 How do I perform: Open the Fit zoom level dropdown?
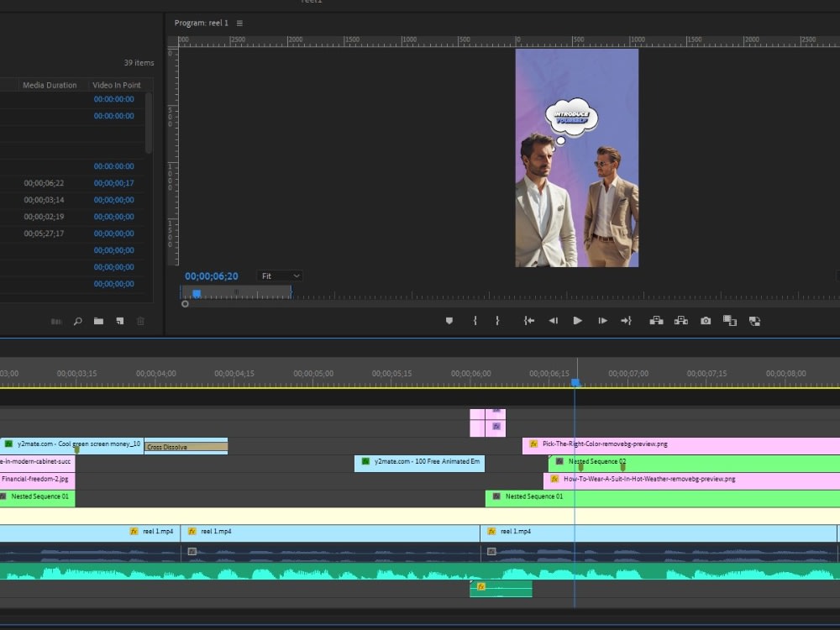281,276
